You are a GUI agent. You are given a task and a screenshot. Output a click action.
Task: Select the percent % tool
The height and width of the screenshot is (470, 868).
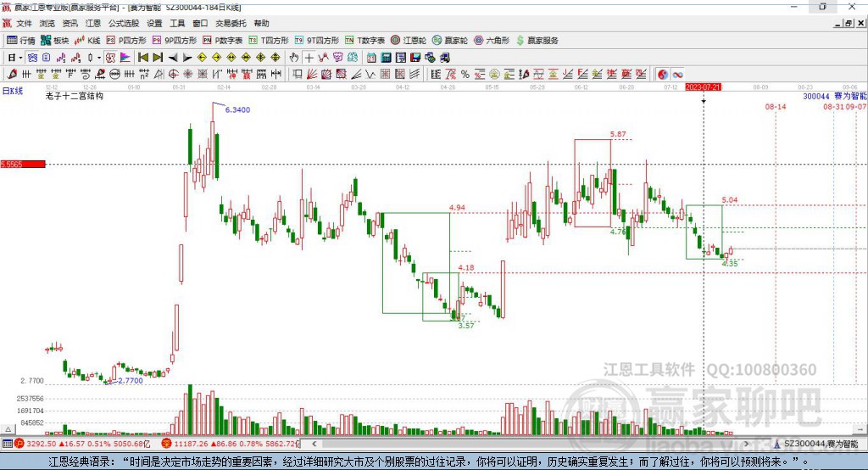pyautogui.click(x=465, y=75)
